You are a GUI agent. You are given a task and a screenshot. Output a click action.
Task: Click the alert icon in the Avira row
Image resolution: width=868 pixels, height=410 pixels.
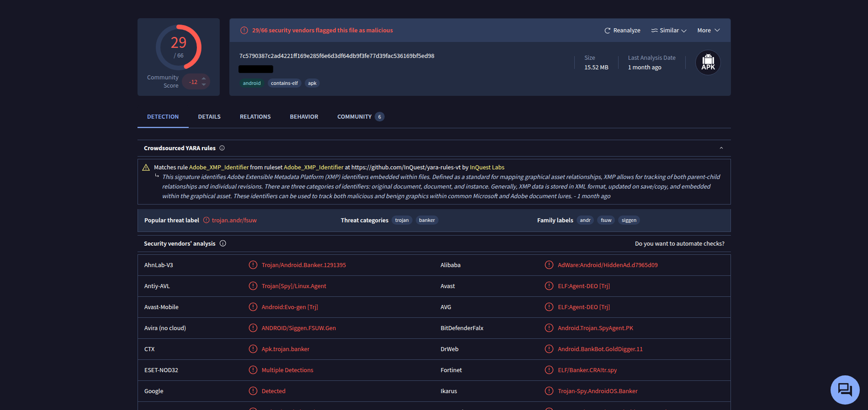(253, 328)
